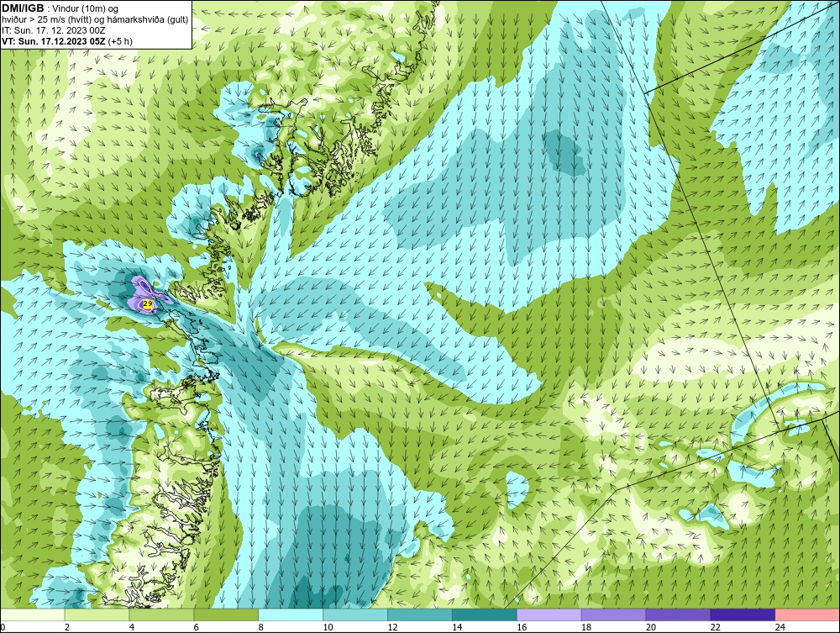The image size is (840, 633).
Task: Click the DMI/IGB title text
Action: (23, 8)
